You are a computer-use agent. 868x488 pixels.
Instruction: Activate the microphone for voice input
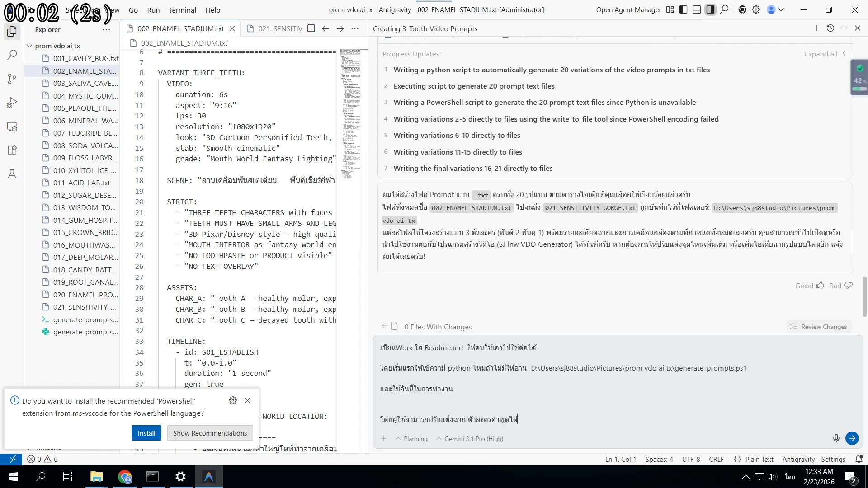(836, 438)
